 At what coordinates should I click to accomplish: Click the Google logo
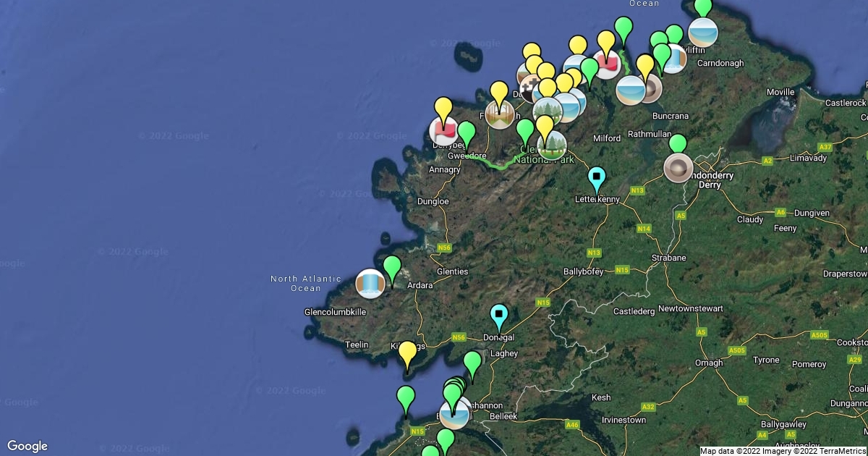pyautogui.click(x=27, y=446)
